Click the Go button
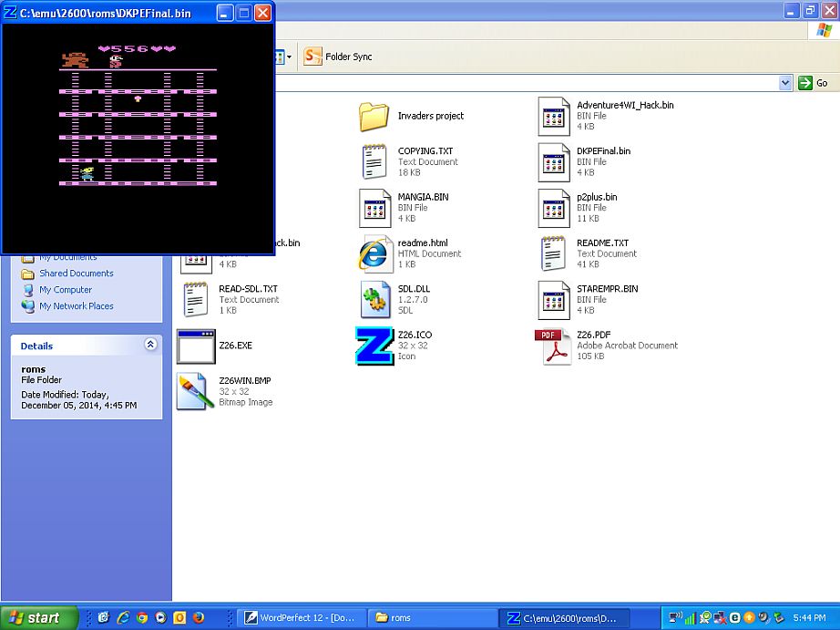The width and height of the screenshot is (840, 630). pyautogui.click(x=814, y=83)
